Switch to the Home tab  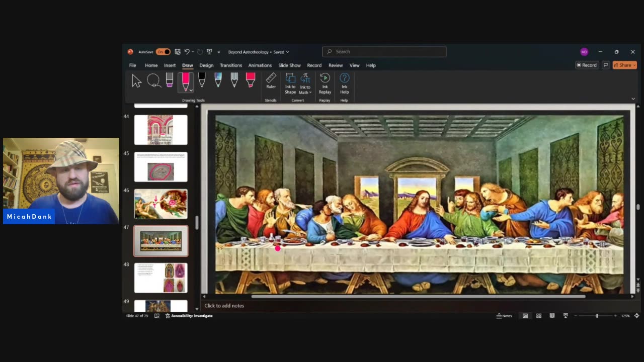click(x=151, y=65)
